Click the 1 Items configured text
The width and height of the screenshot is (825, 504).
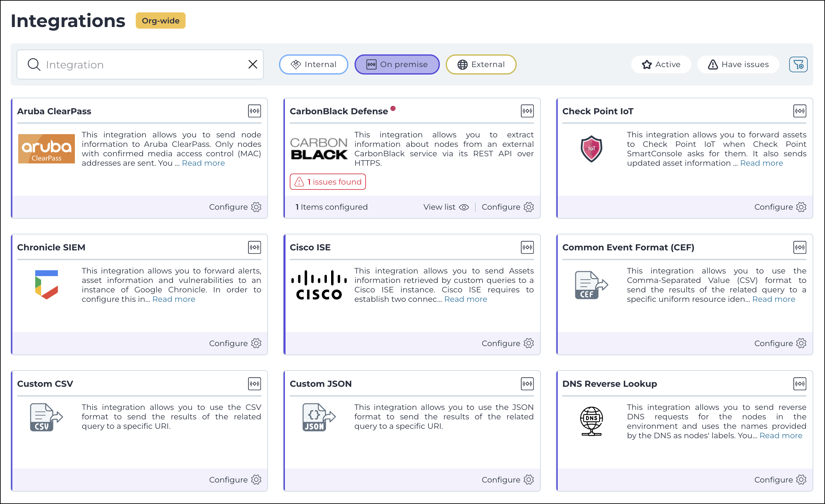[331, 207]
